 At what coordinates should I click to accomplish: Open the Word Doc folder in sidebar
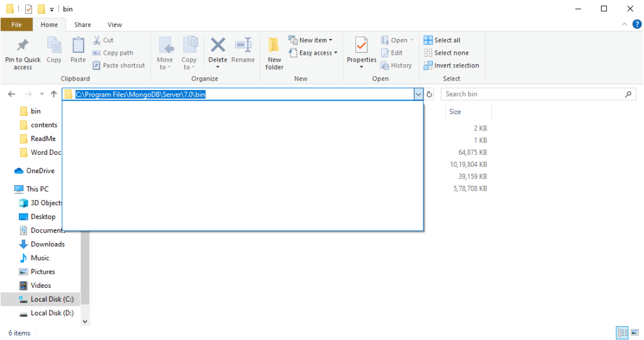(40, 152)
